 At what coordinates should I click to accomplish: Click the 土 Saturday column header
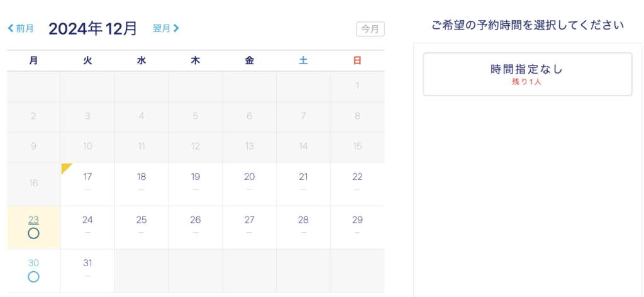(x=303, y=61)
